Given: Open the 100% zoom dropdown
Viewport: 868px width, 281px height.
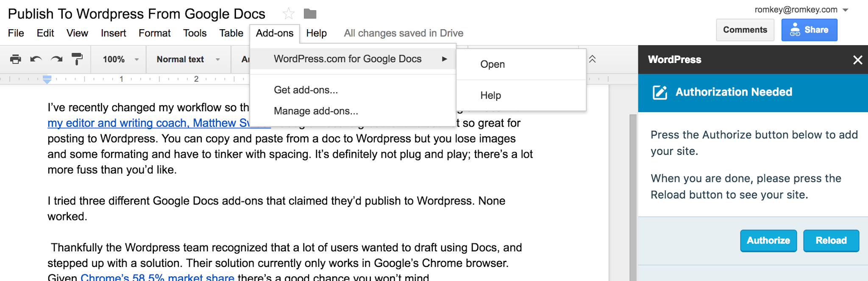Looking at the screenshot, I should click(x=121, y=59).
